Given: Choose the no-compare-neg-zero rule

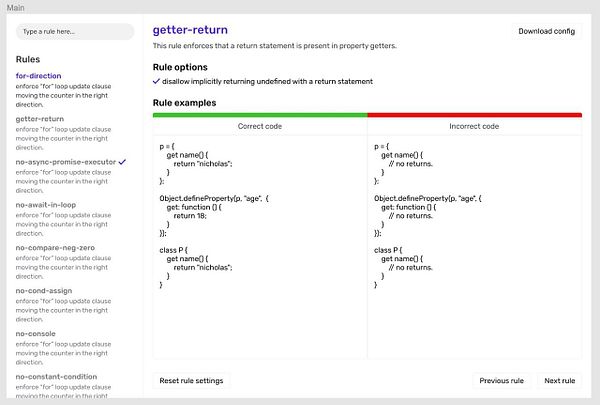Looking at the screenshot, I should click(55, 248).
